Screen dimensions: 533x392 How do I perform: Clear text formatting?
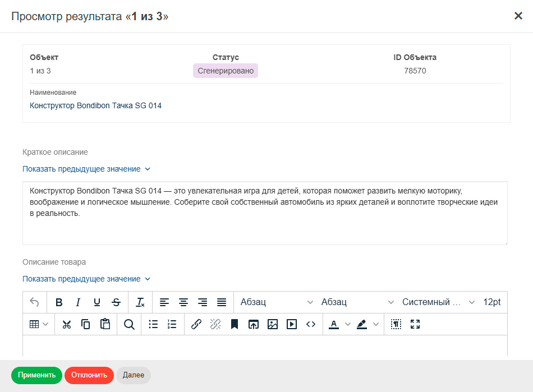pos(140,302)
